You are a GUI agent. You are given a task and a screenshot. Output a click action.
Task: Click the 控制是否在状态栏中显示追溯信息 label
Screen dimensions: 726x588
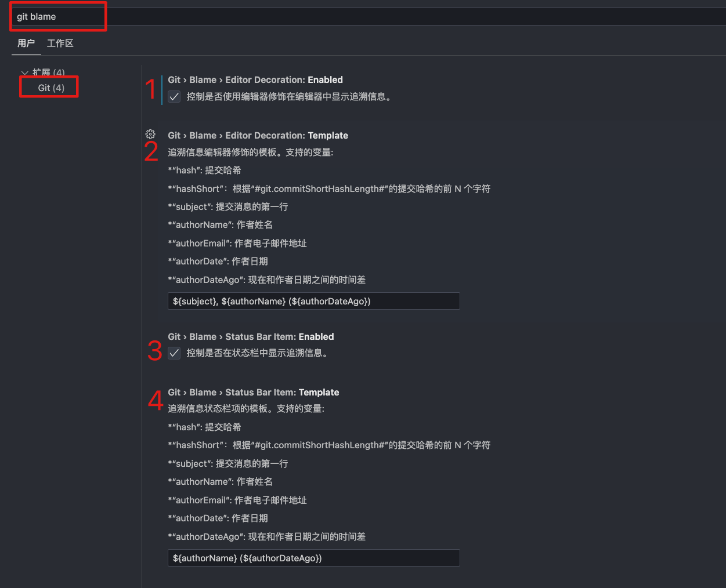[x=257, y=353]
